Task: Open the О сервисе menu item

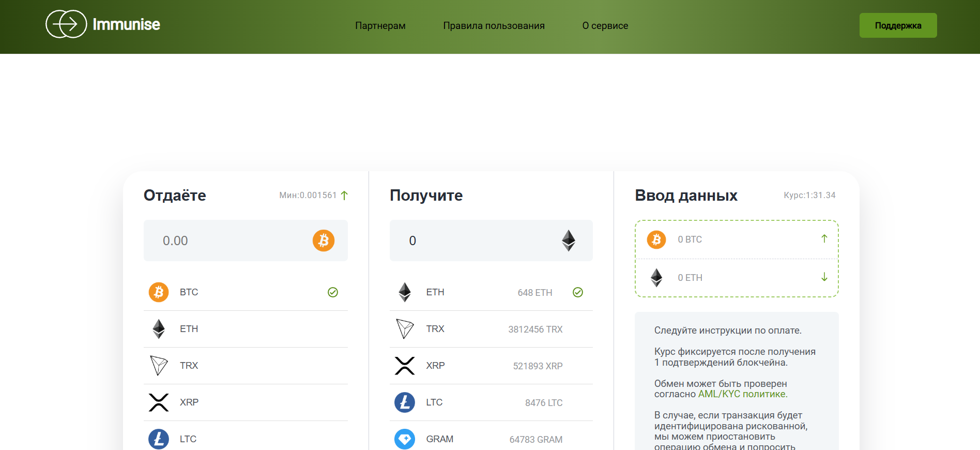Action: pyautogui.click(x=605, y=25)
